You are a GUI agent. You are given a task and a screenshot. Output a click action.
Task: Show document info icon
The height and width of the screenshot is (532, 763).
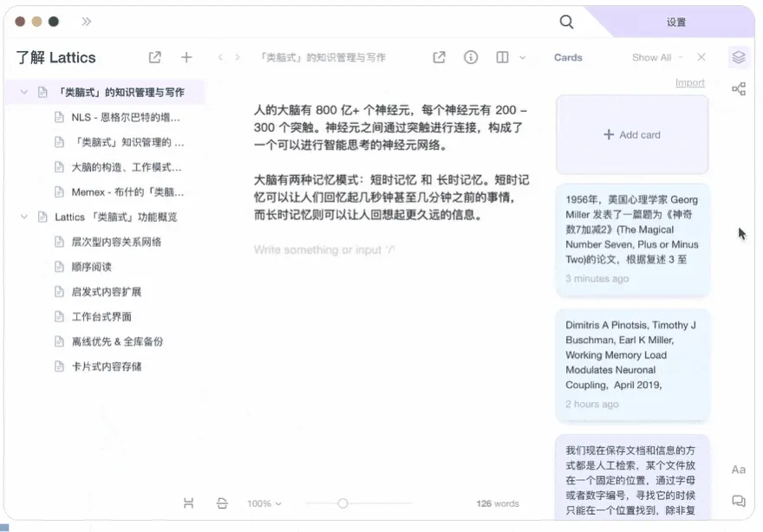tap(471, 57)
